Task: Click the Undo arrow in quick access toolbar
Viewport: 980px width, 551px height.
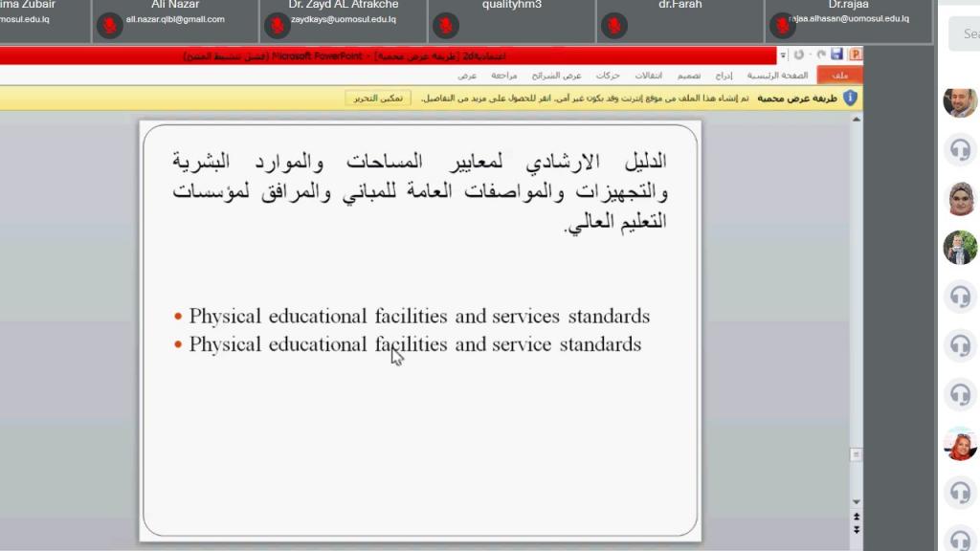Action: tap(820, 55)
